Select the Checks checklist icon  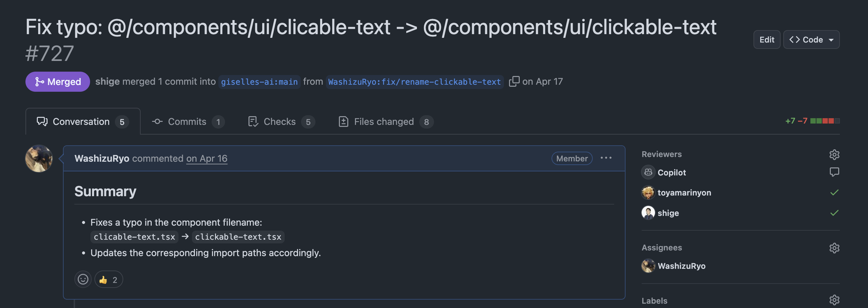[253, 121]
